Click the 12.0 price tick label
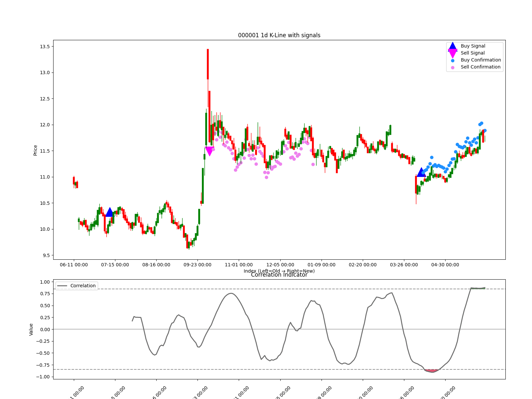 [x=45, y=125]
